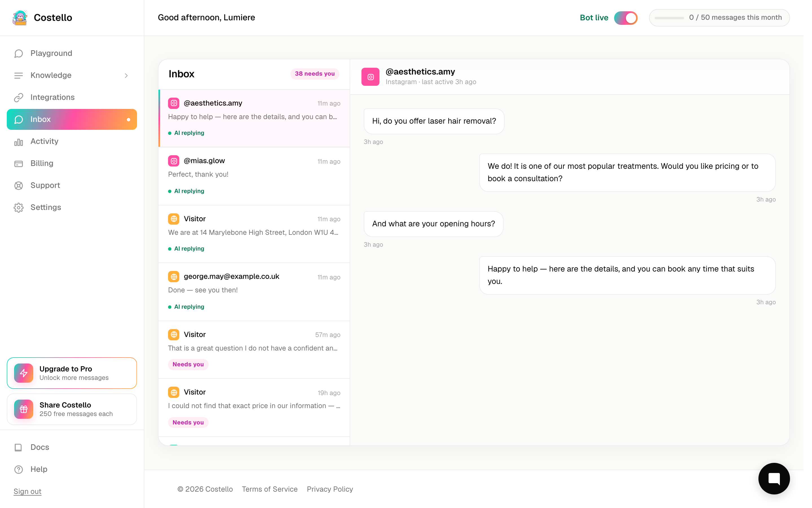Go to the Billing page

[x=72, y=163]
